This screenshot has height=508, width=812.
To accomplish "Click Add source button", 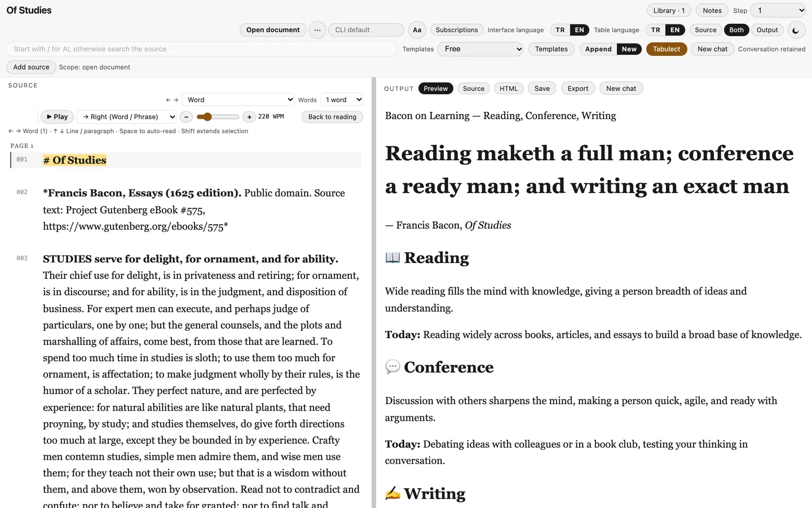I will pyautogui.click(x=31, y=67).
